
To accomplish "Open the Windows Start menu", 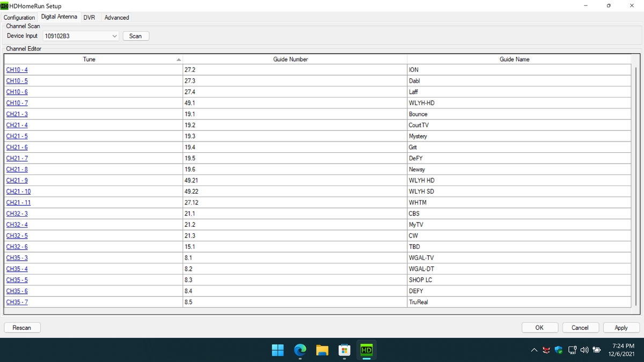I will 277,350.
